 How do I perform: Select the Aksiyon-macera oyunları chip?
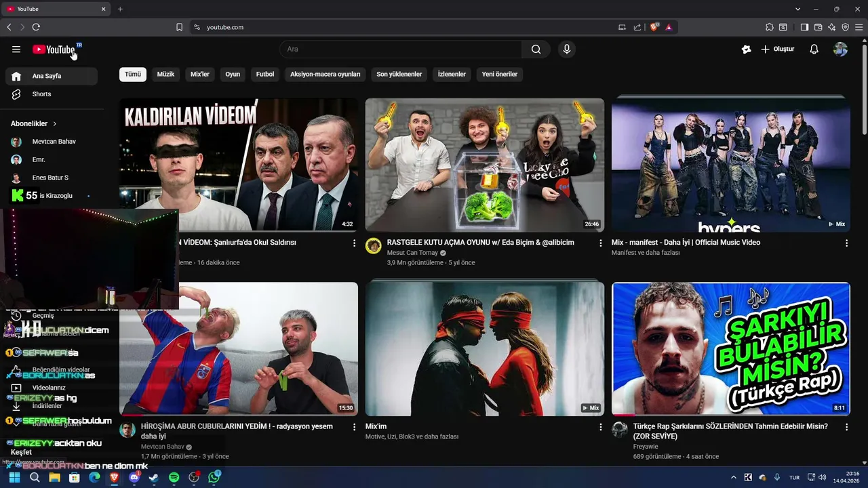pyautogui.click(x=325, y=74)
